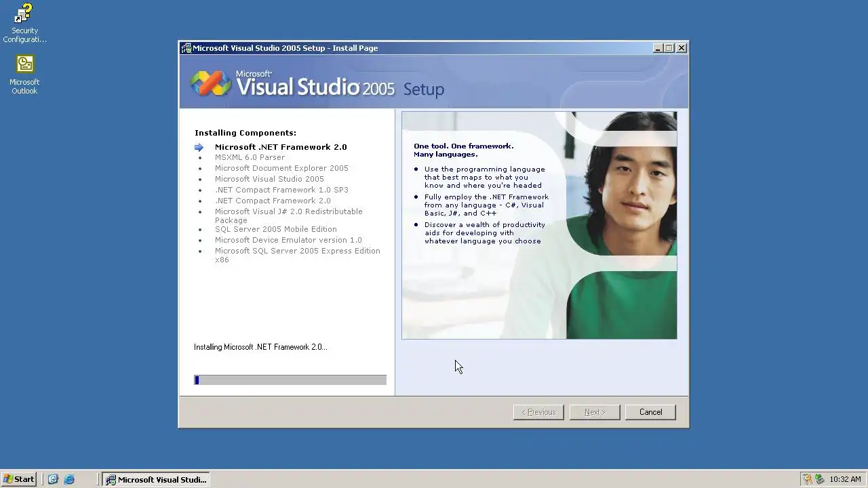Viewport: 868px width, 488px height.
Task: Click the disabled Next button
Action: tap(595, 412)
